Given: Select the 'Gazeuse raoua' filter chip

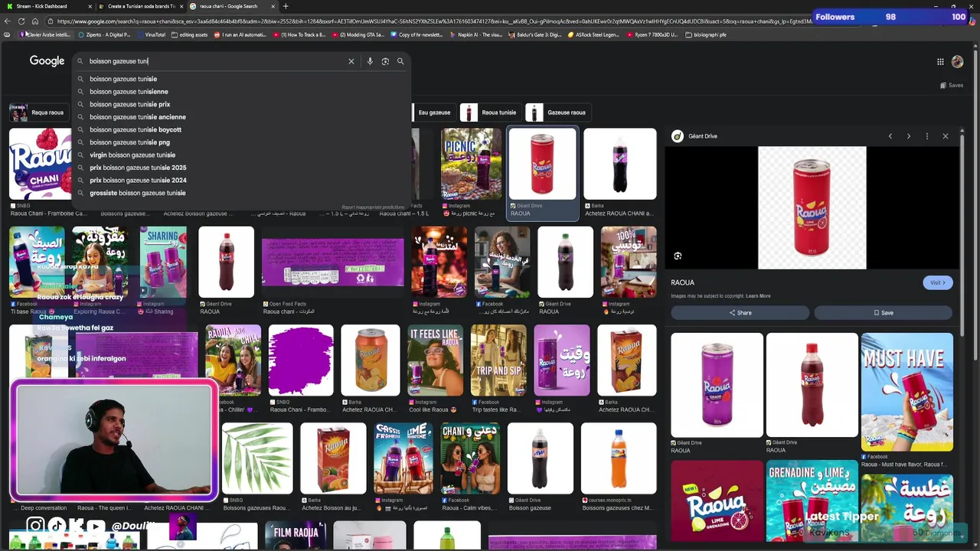Looking at the screenshot, I should pyautogui.click(x=557, y=112).
